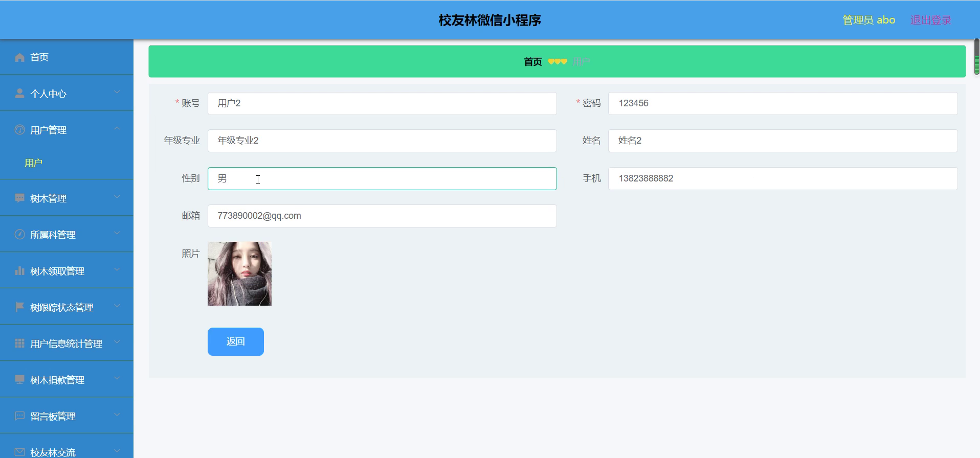Open 树木管理 in the sidebar
The height and width of the screenshot is (458, 980).
(x=66, y=198)
